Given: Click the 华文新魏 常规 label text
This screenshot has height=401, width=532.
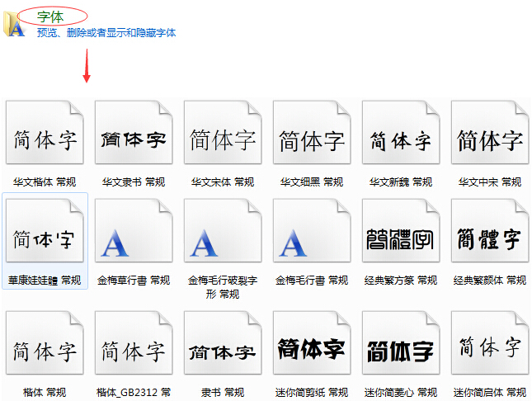Looking at the screenshot, I should (401, 182).
